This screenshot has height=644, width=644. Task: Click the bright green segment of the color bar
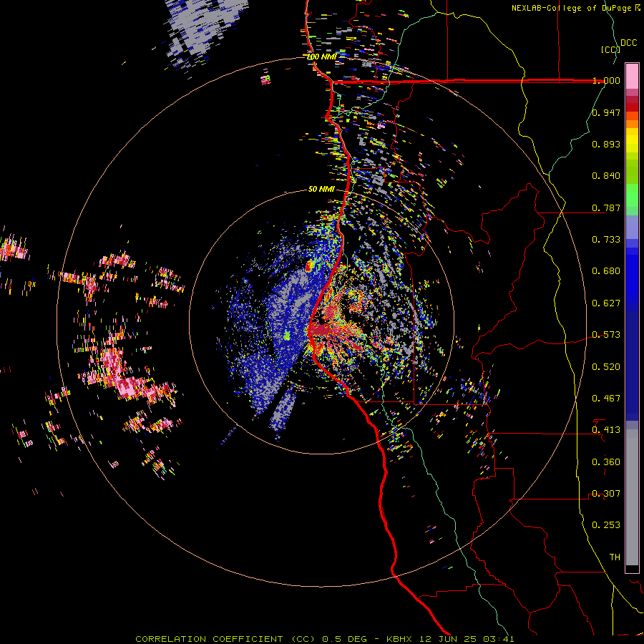point(632,195)
